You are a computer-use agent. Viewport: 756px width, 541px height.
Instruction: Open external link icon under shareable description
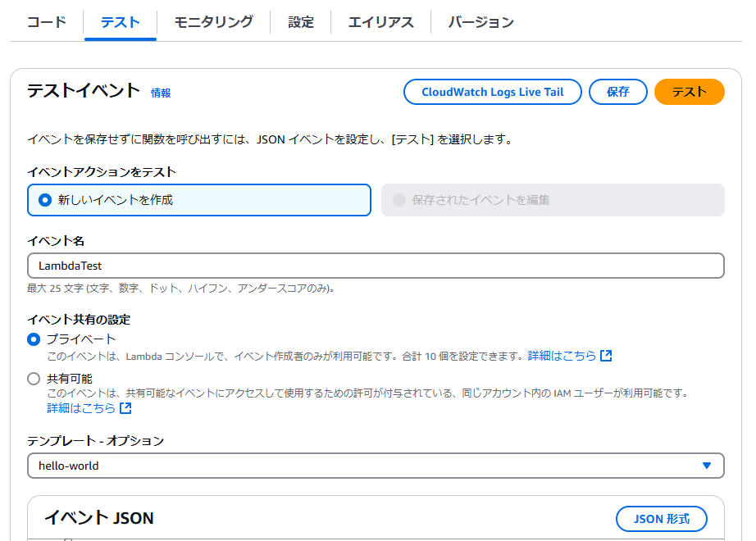point(125,408)
